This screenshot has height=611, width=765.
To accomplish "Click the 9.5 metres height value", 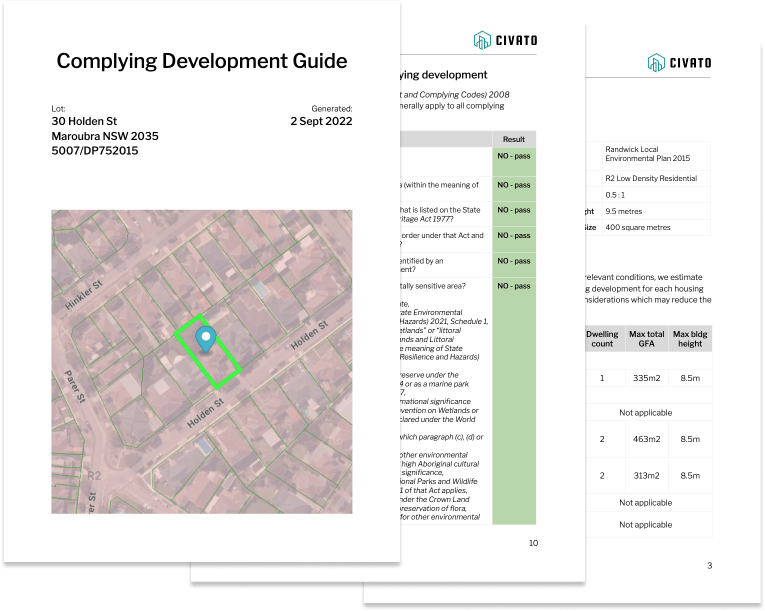I will pos(624,211).
